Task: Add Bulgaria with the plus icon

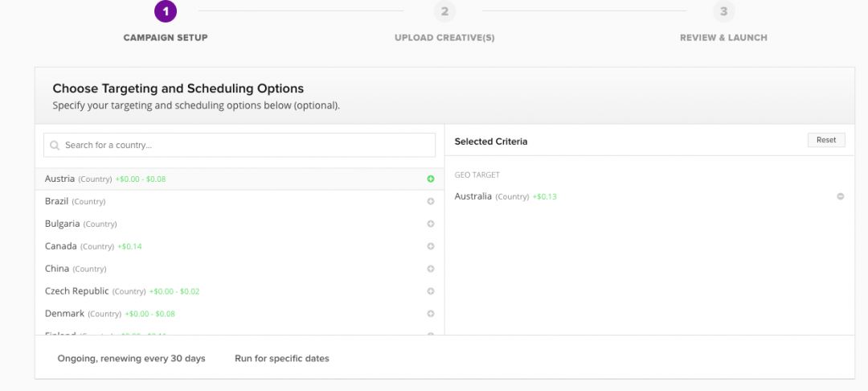Action: coord(431,224)
